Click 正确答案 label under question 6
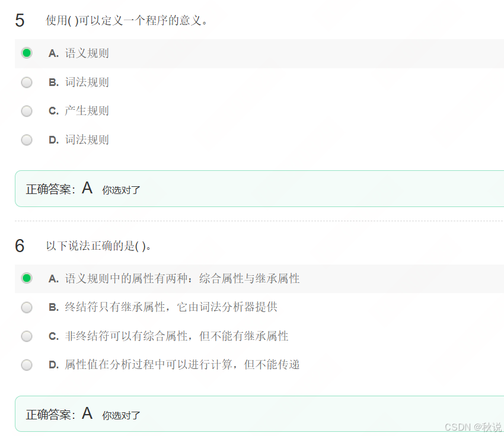This screenshot has width=504, height=436. (50, 415)
